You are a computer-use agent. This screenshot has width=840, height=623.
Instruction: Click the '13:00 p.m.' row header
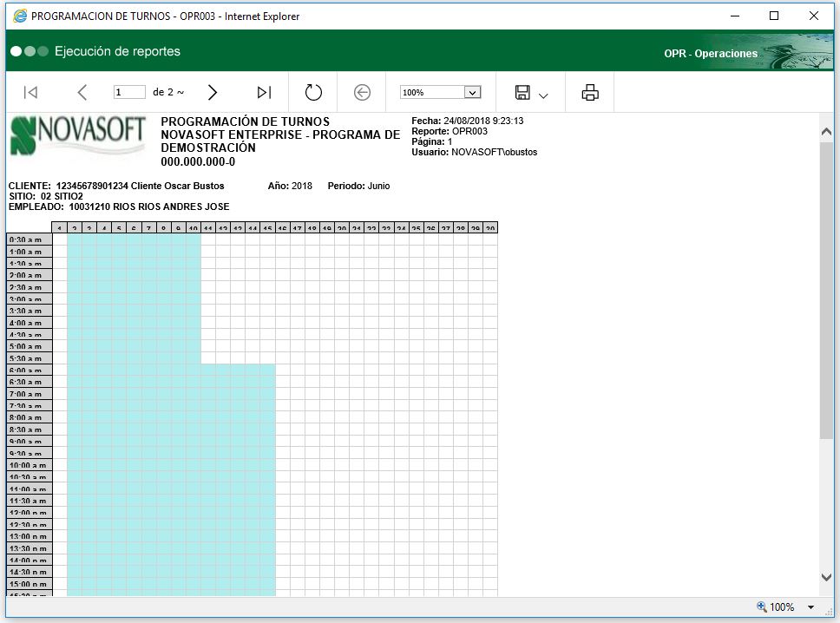(30, 536)
